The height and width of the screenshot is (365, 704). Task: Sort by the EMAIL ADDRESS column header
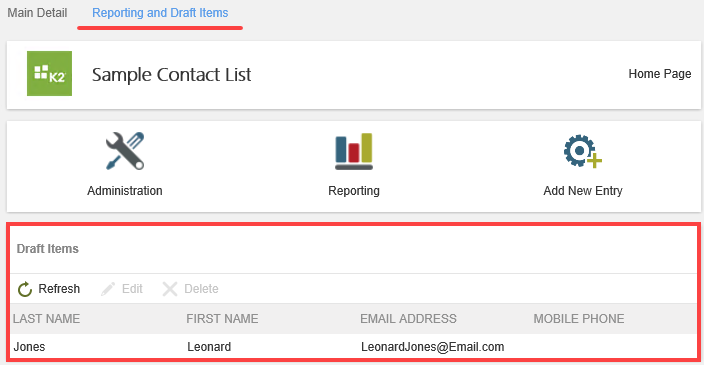pos(408,319)
